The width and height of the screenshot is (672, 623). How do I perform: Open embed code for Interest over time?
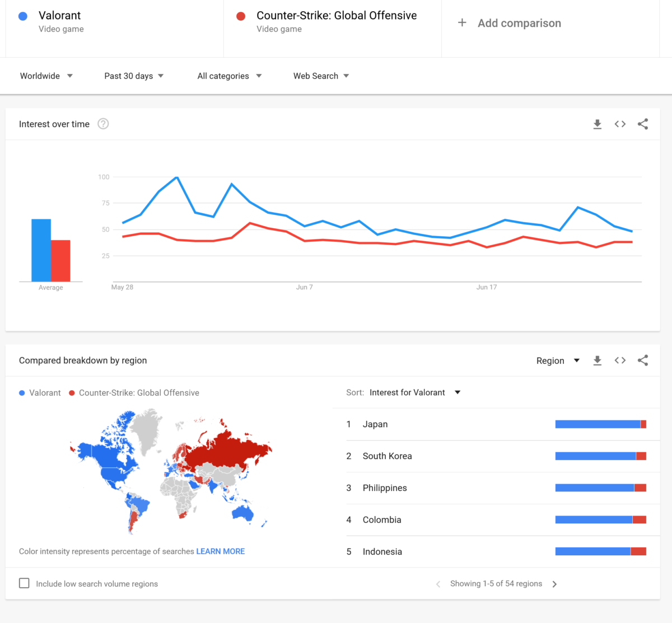(x=620, y=124)
